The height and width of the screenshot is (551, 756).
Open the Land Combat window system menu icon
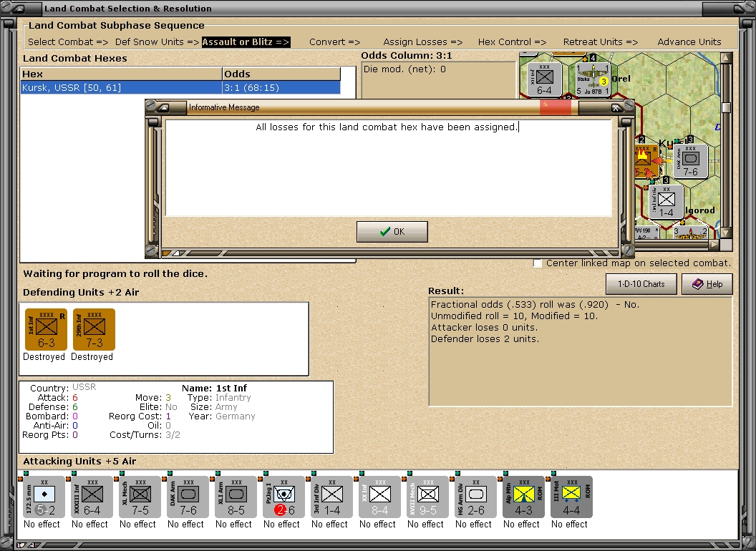[x=19, y=8]
